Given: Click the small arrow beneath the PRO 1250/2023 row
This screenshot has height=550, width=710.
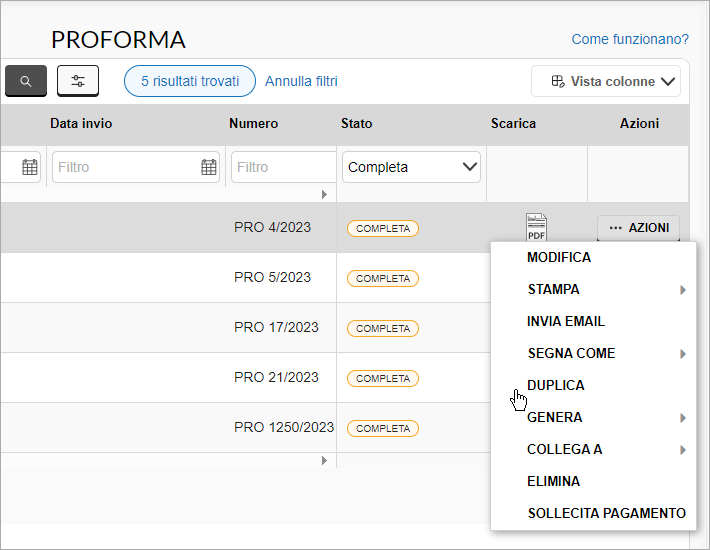Looking at the screenshot, I should tap(324, 460).
